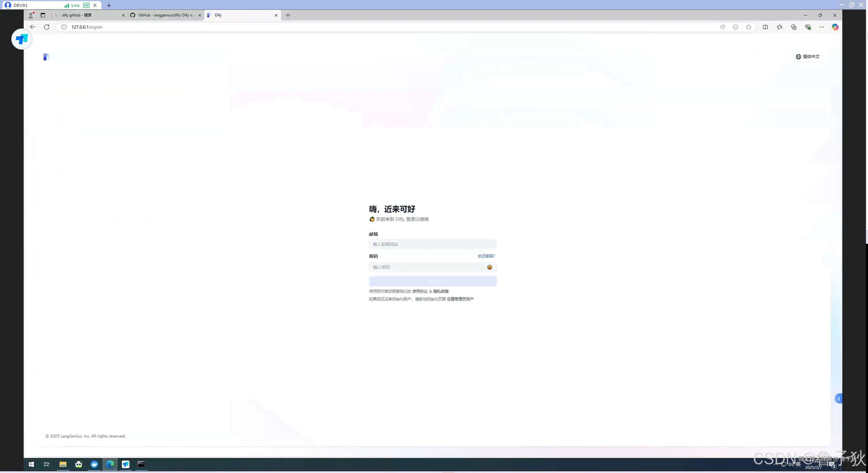Open the 简体中文 language dropdown
The image size is (868, 473).
(x=808, y=57)
